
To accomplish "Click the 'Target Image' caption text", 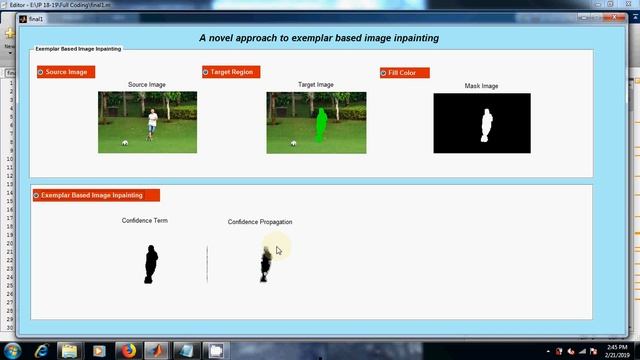I will pos(316,84).
